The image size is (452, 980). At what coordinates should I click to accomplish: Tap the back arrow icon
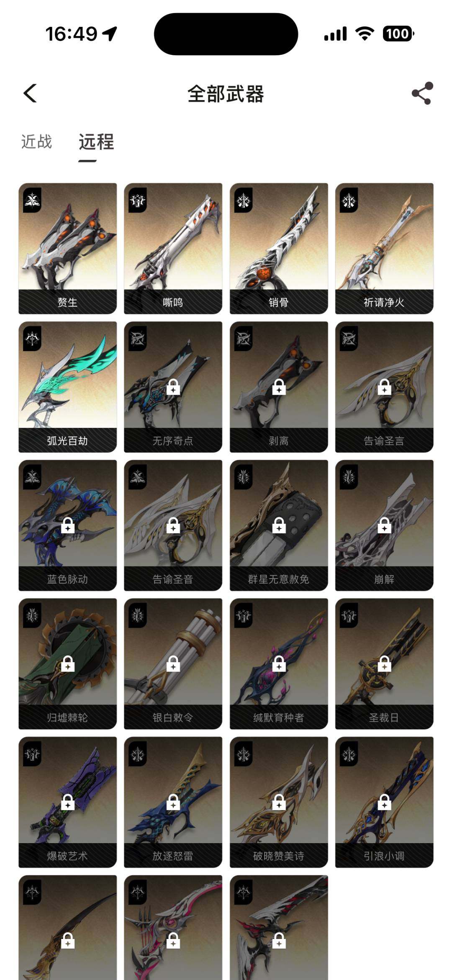30,93
